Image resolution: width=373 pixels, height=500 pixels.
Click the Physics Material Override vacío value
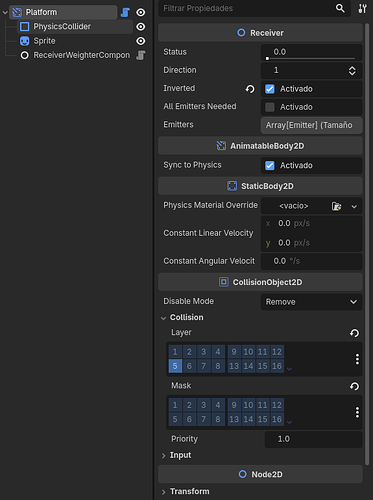pos(294,206)
